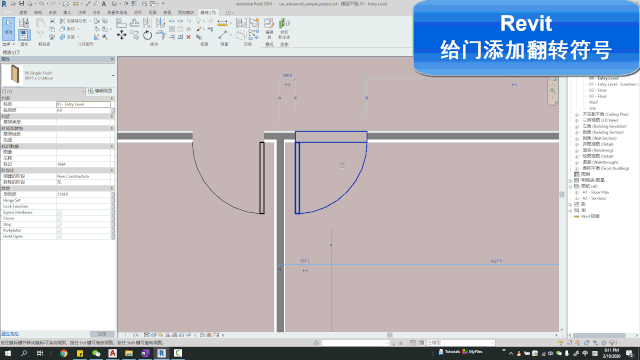
Task: Click the Copy tool icon
Action: 134,36
